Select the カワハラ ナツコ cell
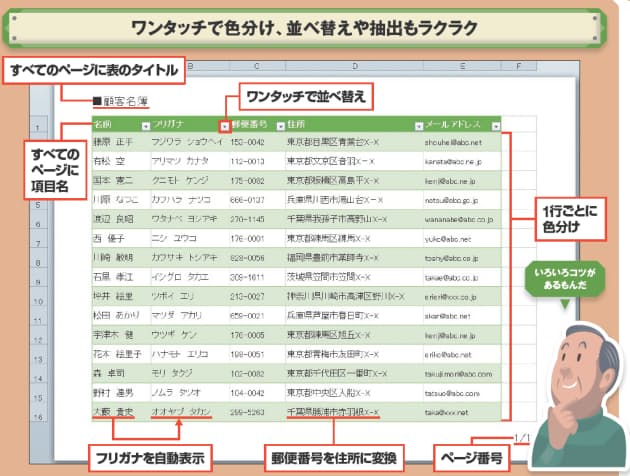 tap(190, 200)
